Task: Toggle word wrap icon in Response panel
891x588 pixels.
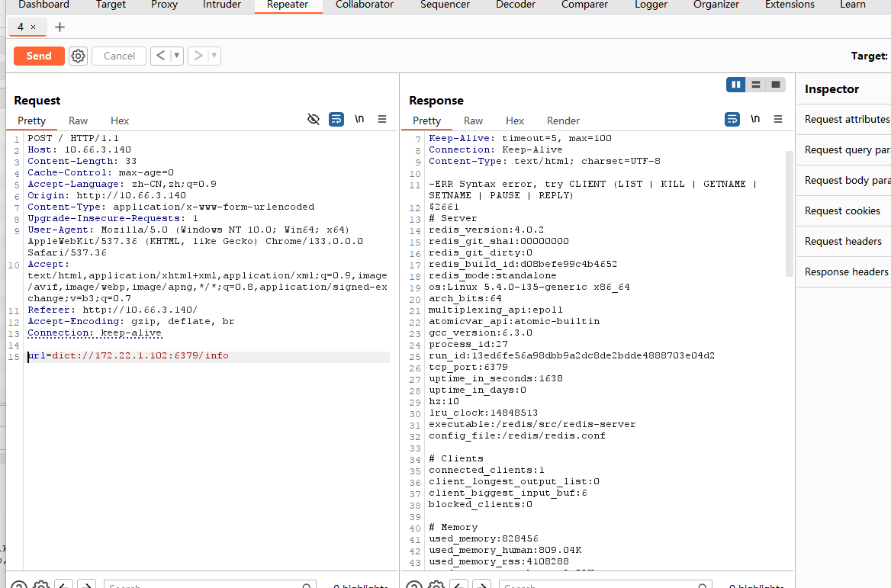Action: coord(732,119)
